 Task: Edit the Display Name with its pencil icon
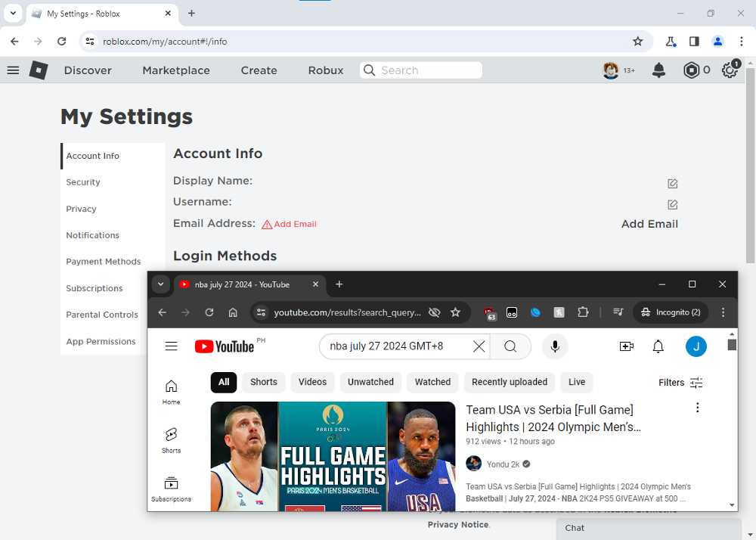tap(673, 184)
